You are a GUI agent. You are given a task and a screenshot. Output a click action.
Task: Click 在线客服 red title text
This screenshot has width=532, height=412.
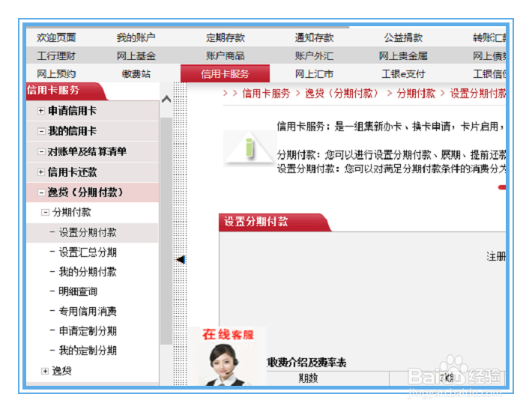point(228,335)
